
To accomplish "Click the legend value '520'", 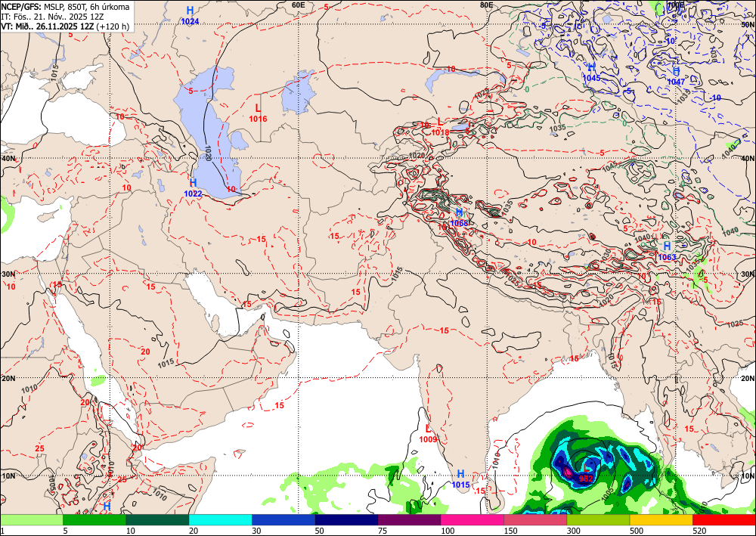I will click(x=699, y=531).
